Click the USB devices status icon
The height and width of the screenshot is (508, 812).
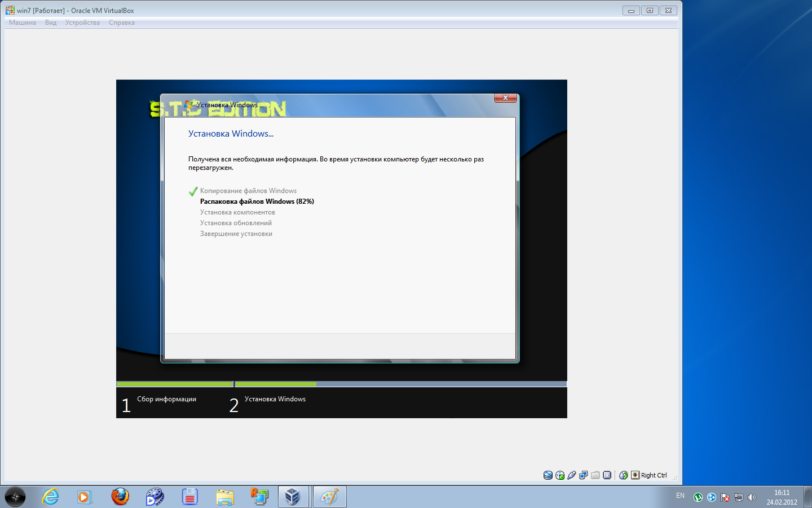tap(572, 475)
